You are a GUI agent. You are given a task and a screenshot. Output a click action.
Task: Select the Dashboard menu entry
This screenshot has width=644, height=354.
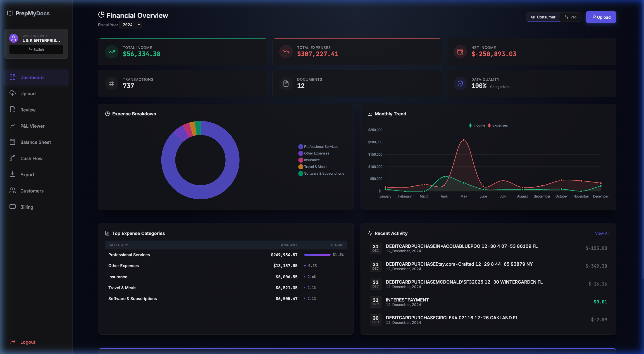[32, 77]
